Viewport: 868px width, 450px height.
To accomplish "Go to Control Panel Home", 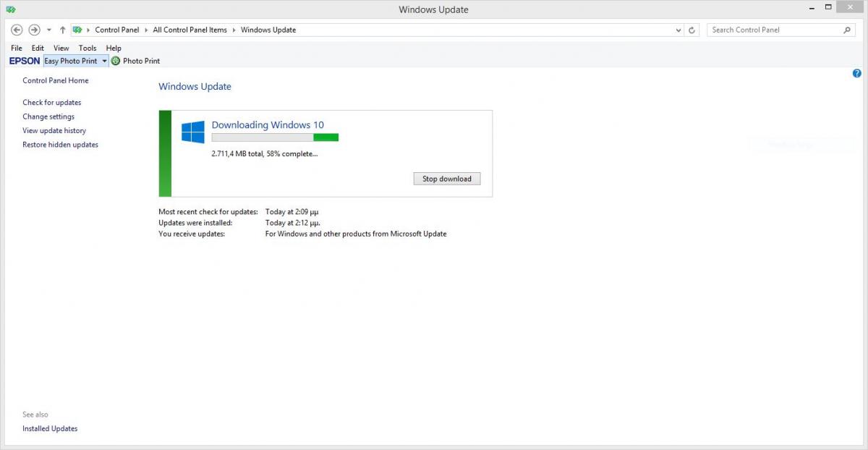I will (x=56, y=80).
